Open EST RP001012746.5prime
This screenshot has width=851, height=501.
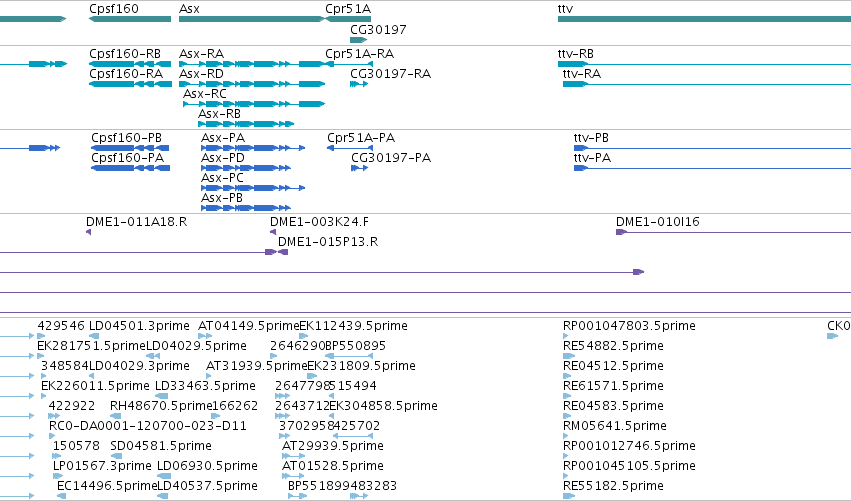click(629, 447)
